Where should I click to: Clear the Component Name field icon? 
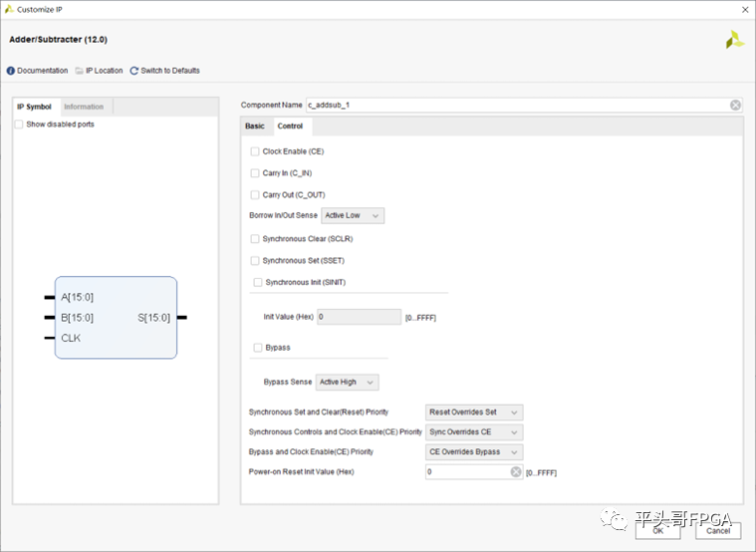[x=735, y=105]
